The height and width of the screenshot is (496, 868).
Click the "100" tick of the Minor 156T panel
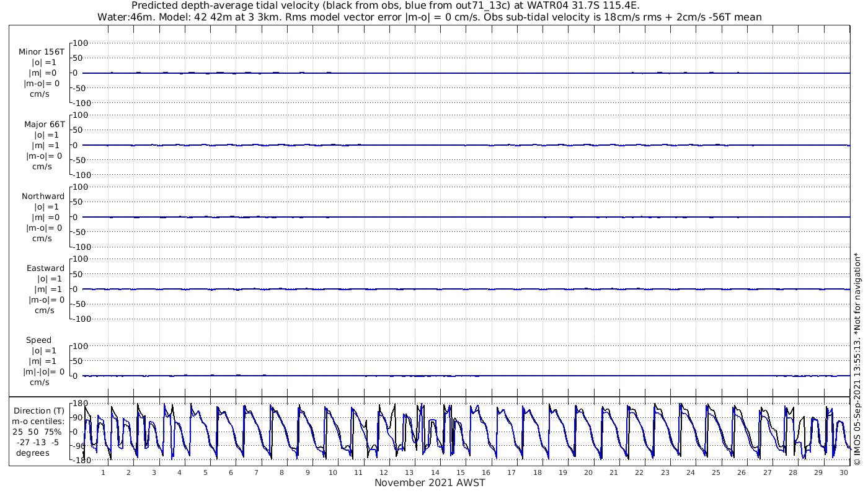[81, 43]
